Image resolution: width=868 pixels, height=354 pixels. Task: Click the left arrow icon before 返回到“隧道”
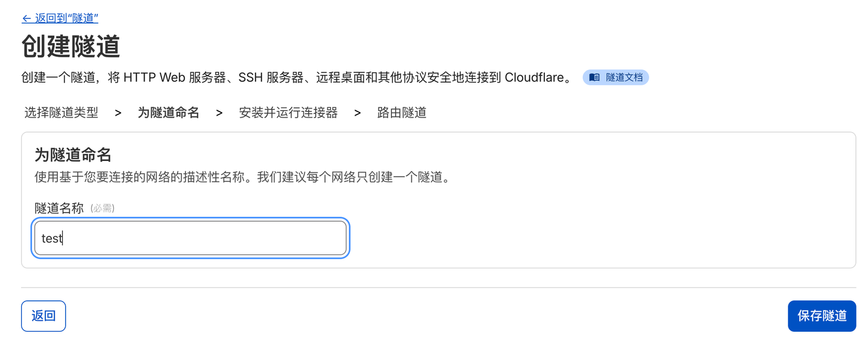[x=27, y=19]
